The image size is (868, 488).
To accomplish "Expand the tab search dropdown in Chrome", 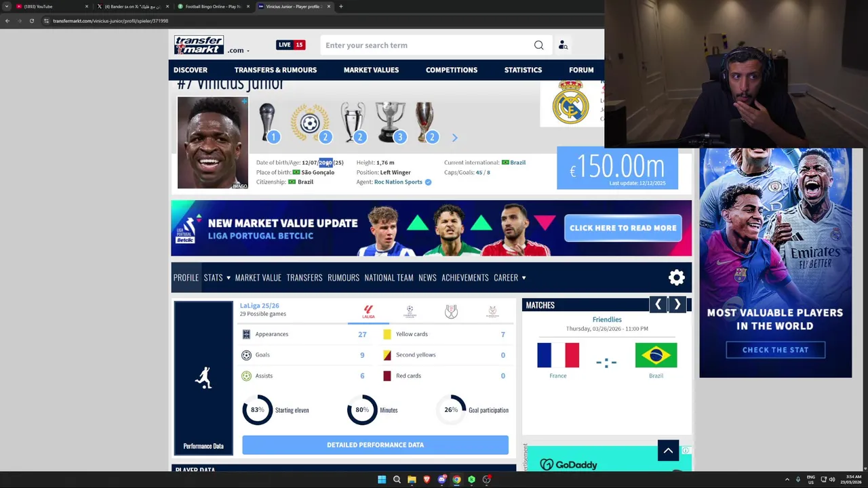I will 7,6.
